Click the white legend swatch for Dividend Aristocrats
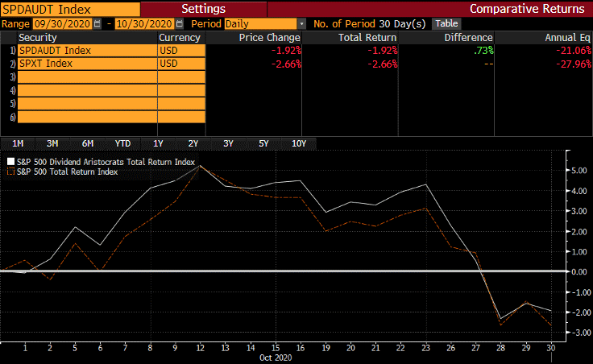Viewport: 593px width, 364px height. click(11, 162)
